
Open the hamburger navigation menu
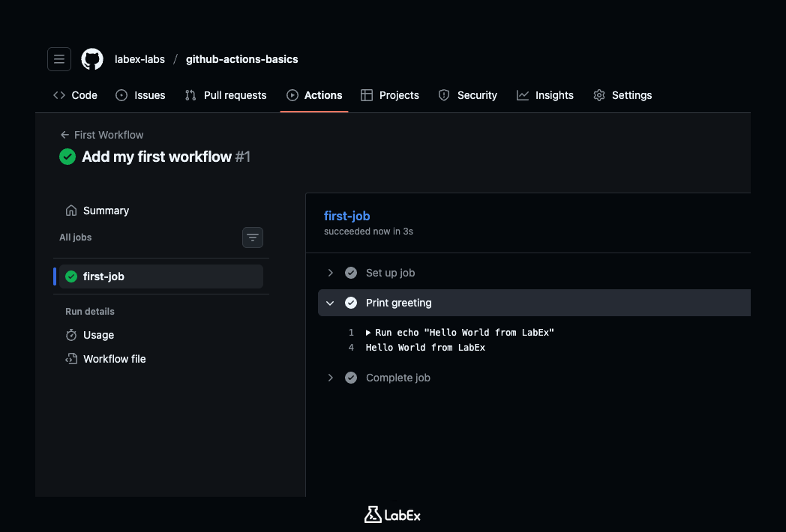coord(59,59)
